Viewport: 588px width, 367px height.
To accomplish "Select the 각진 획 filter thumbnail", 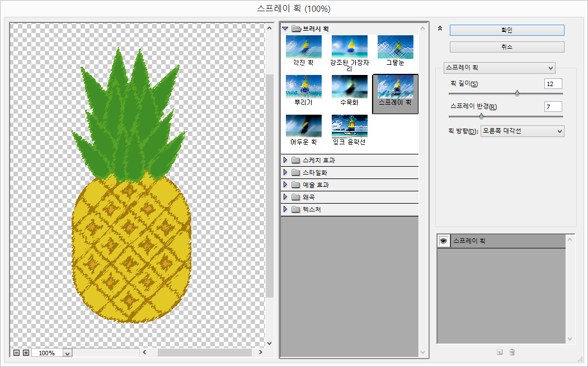I will (x=303, y=47).
